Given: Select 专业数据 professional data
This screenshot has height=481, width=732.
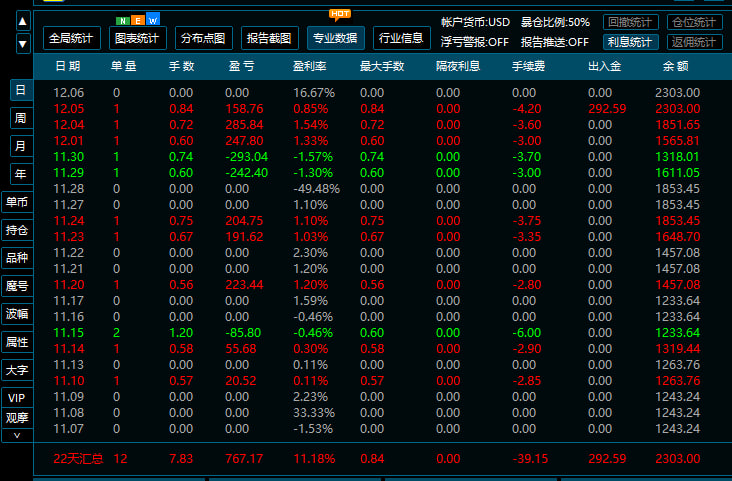Looking at the screenshot, I should pos(336,38).
